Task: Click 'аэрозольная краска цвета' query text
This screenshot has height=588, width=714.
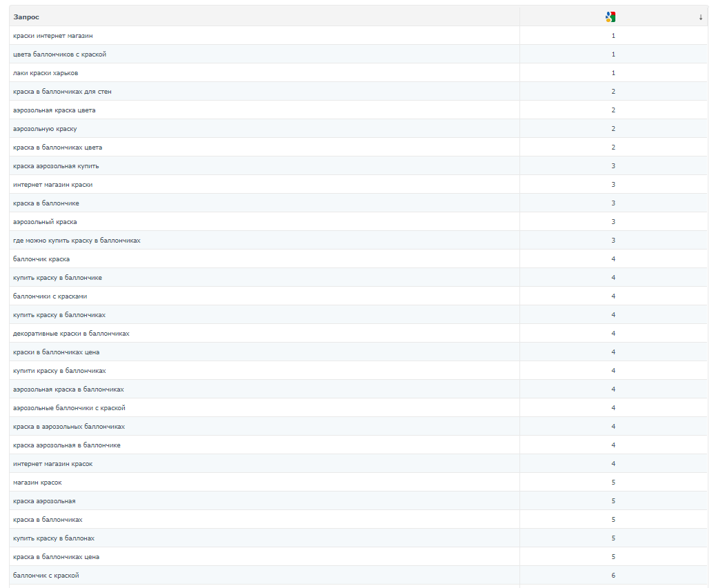Action: pyautogui.click(x=54, y=110)
